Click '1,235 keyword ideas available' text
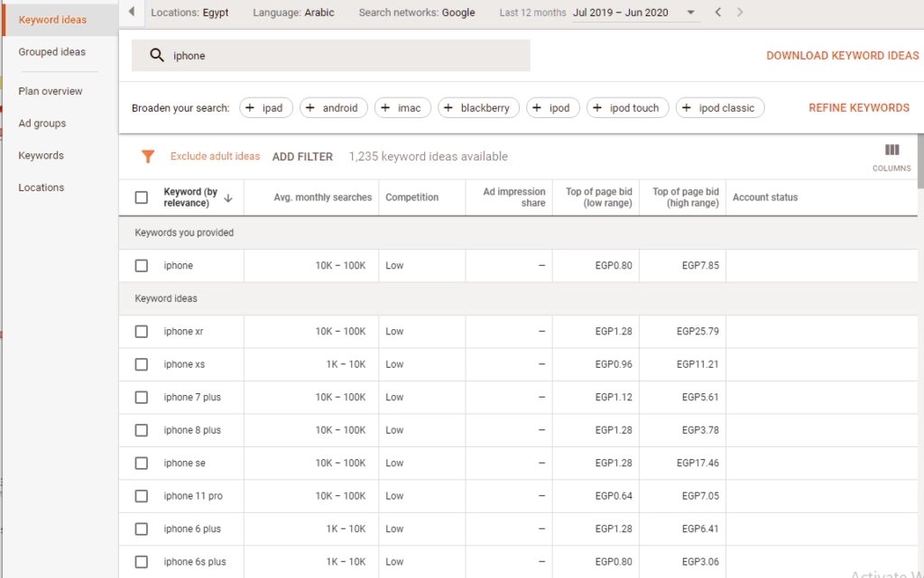The width and height of the screenshot is (924, 578). click(x=428, y=157)
